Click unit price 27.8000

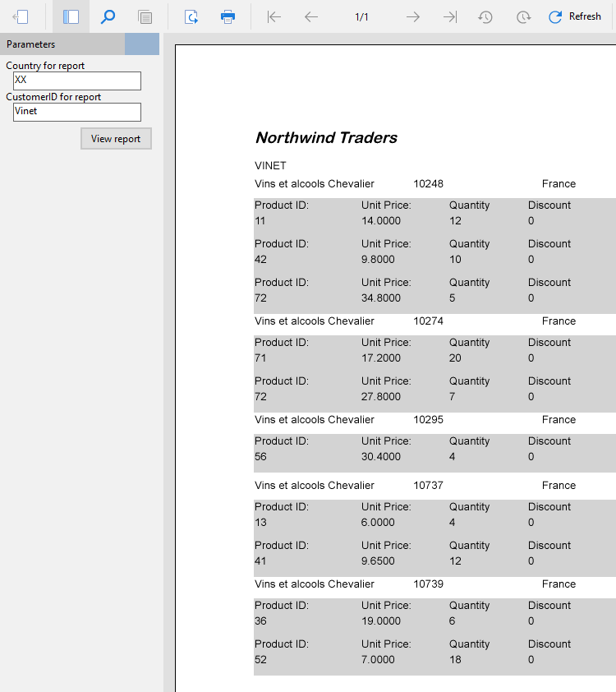(381, 397)
